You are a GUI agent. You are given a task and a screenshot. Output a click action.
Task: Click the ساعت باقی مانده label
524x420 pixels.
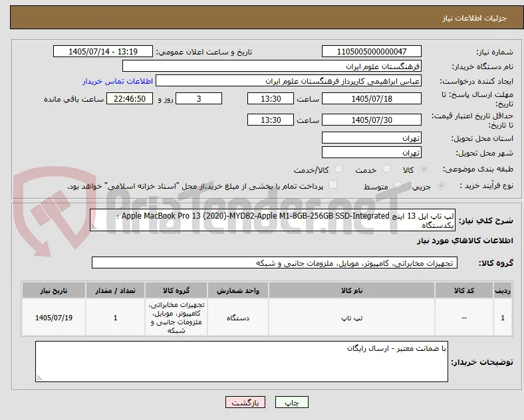[74, 99]
